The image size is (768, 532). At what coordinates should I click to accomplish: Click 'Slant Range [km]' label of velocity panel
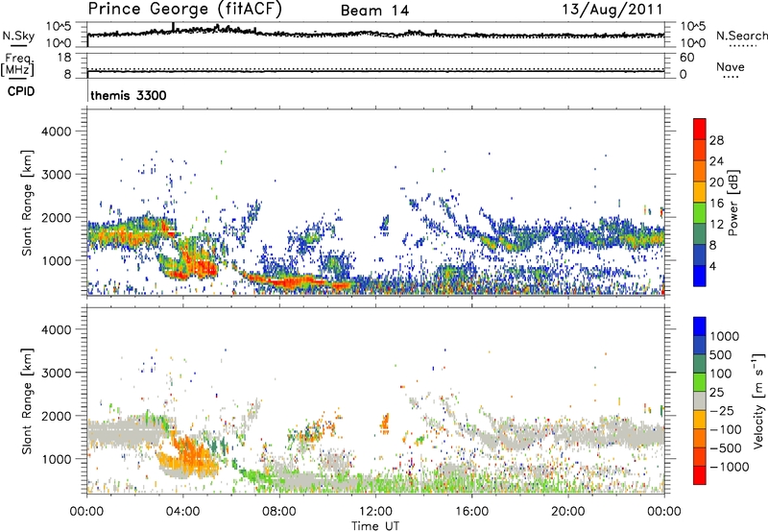tap(28, 401)
